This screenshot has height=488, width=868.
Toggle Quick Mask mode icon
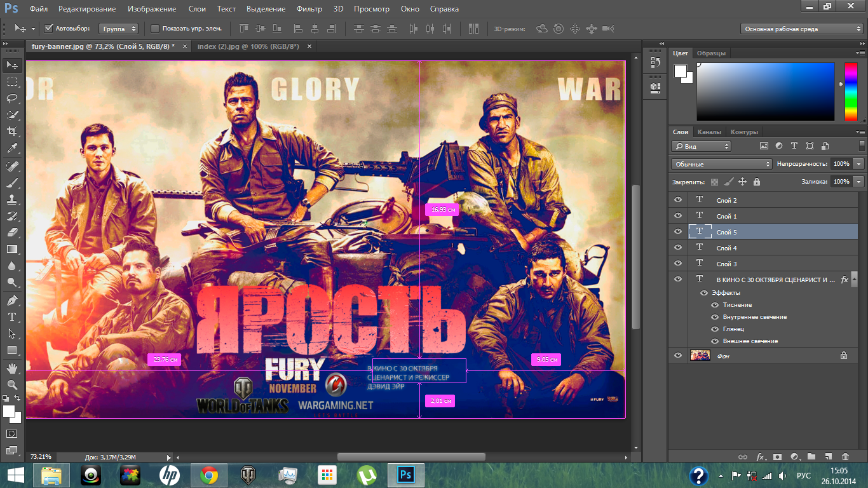coord(12,433)
